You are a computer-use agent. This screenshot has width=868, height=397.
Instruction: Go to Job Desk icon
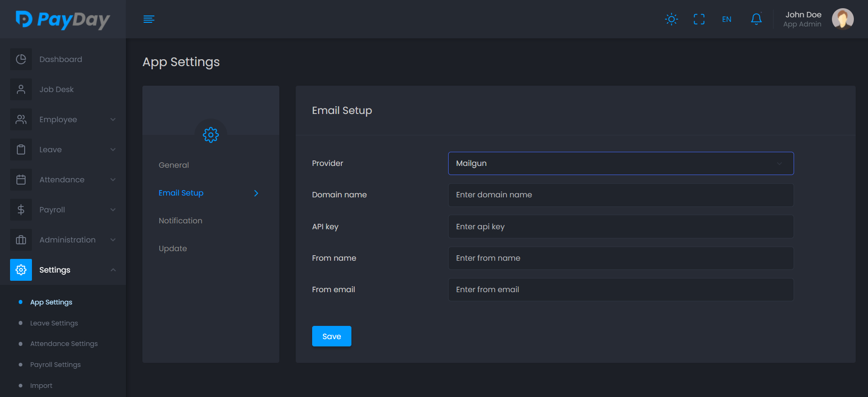click(21, 89)
